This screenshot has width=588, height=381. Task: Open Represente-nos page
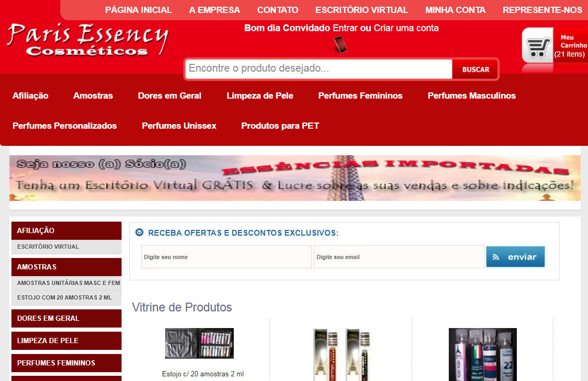pos(542,10)
